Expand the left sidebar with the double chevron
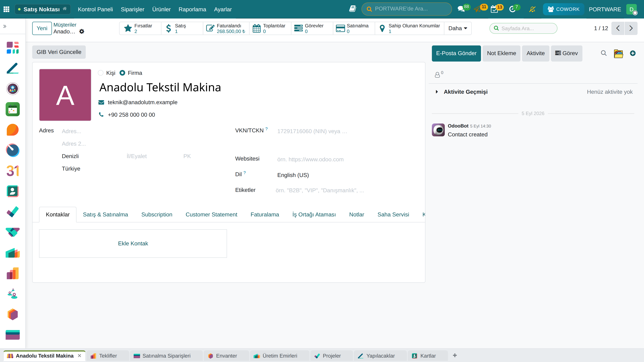 click(5, 26)
